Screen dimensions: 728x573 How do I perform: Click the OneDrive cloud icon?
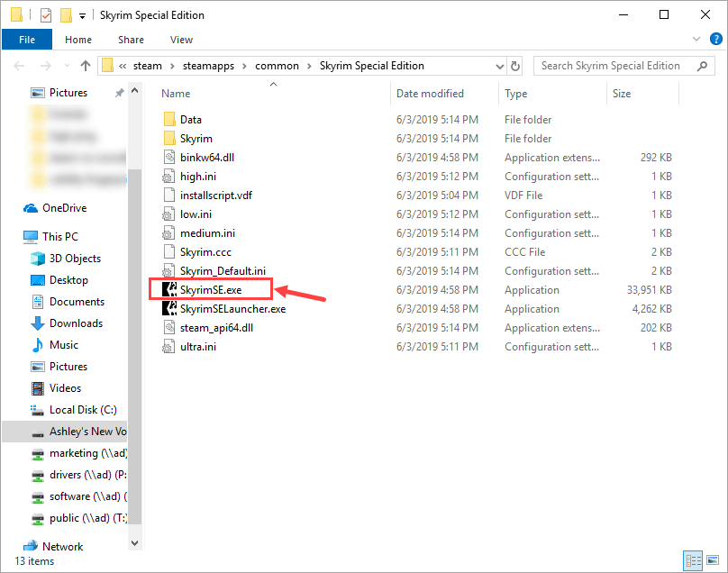coord(31,207)
